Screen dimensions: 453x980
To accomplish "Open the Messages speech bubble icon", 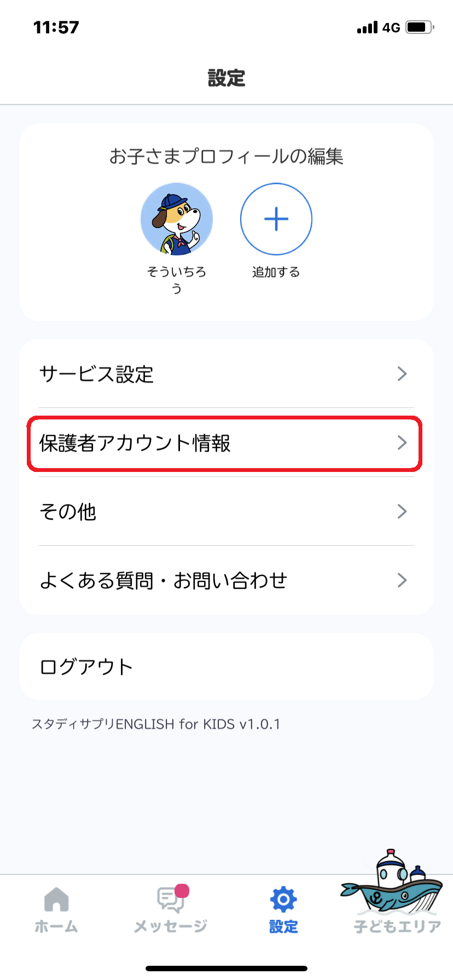I will (x=171, y=900).
